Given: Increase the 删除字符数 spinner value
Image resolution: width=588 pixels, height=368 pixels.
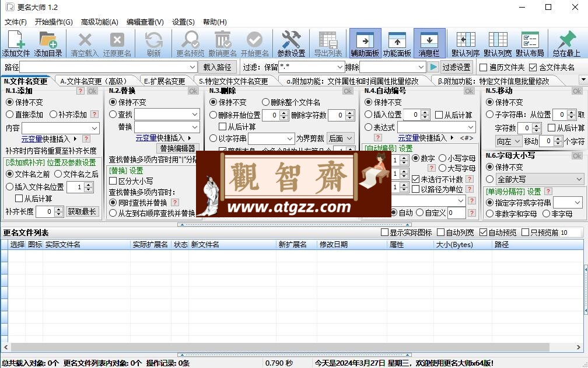Looking at the screenshot, I should 350,113.
